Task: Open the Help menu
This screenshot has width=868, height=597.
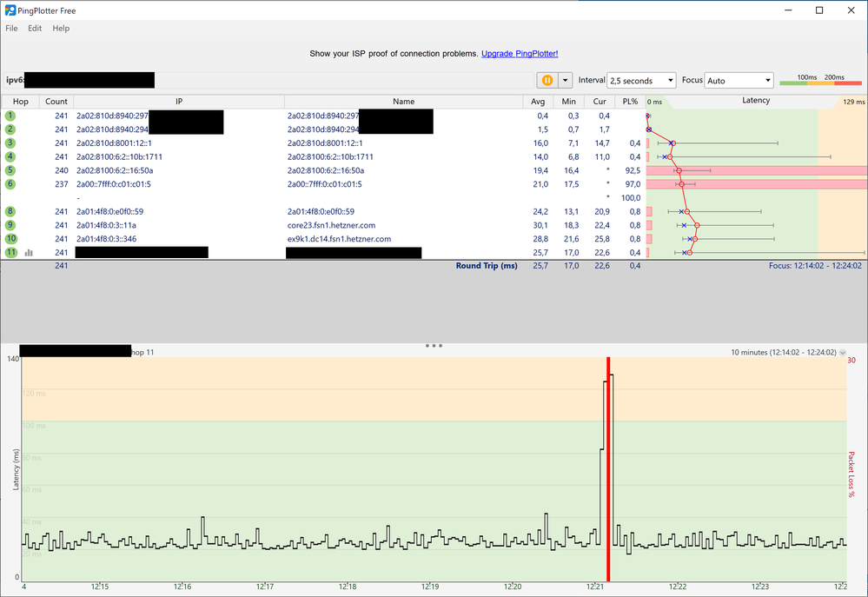Action: pyautogui.click(x=61, y=29)
